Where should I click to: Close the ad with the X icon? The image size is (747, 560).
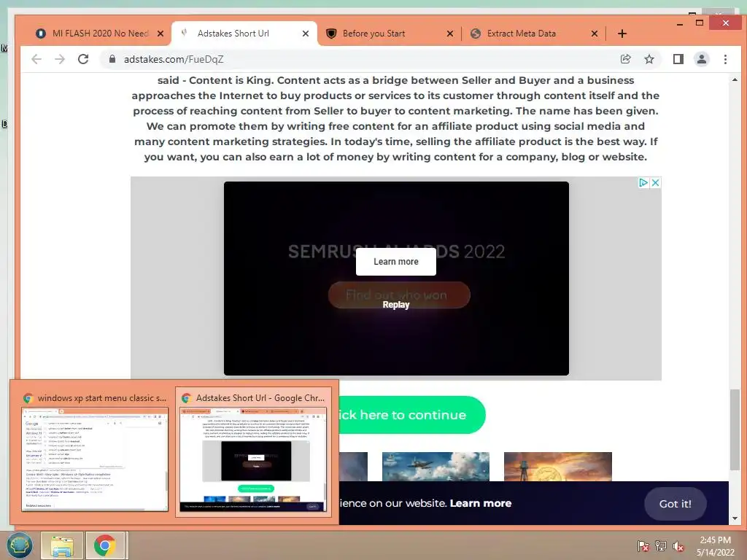click(656, 182)
